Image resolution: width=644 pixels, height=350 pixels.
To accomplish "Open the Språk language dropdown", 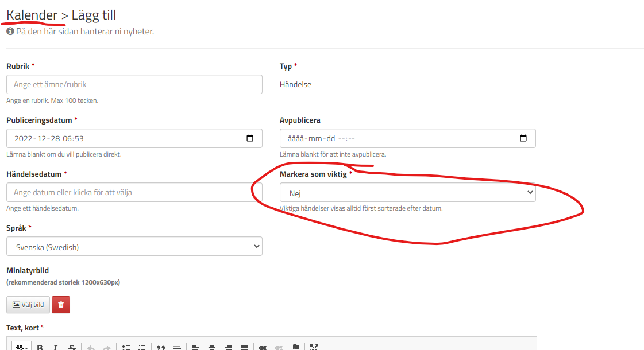I will pyautogui.click(x=134, y=247).
